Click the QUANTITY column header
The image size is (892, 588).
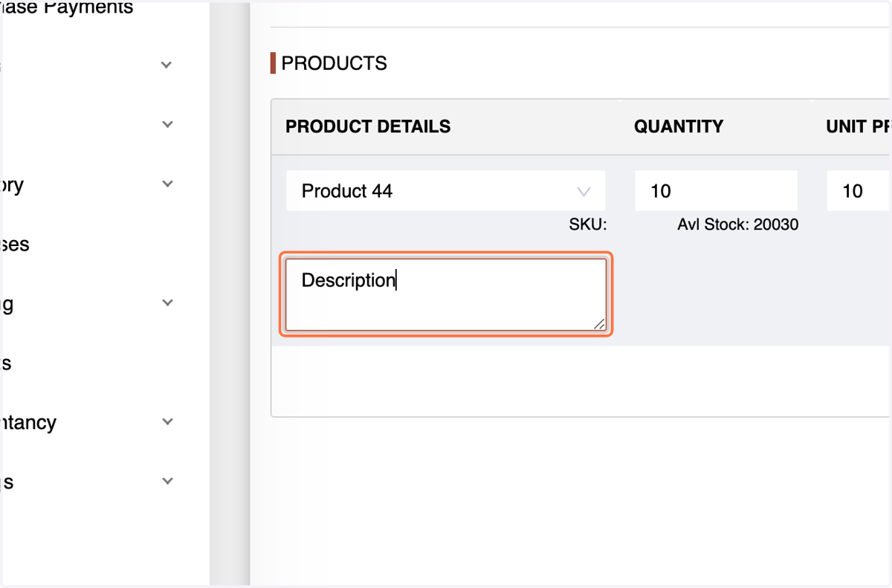[679, 126]
